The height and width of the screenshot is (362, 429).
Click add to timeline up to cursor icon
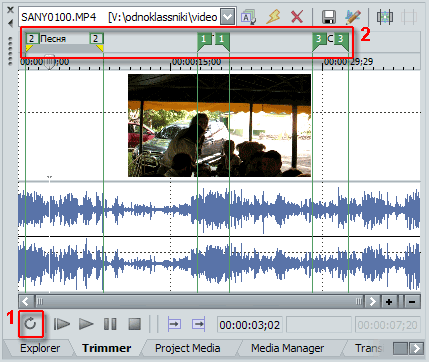(x=199, y=324)
